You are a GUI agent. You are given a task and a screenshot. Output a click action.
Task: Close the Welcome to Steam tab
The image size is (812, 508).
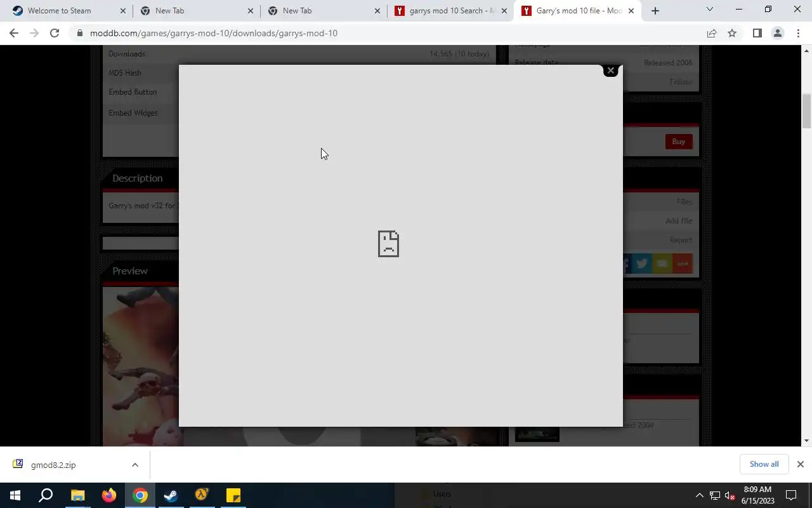point(123,11)
